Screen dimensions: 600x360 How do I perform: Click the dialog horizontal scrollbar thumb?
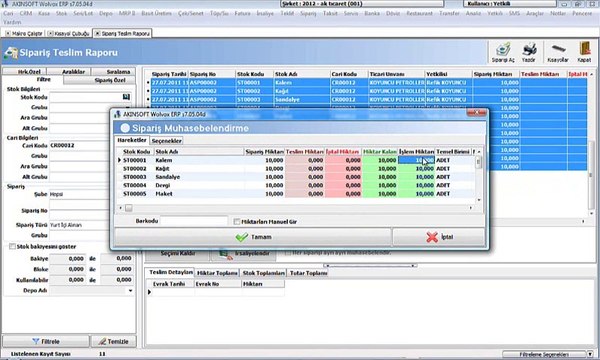(x=129, y=208)
